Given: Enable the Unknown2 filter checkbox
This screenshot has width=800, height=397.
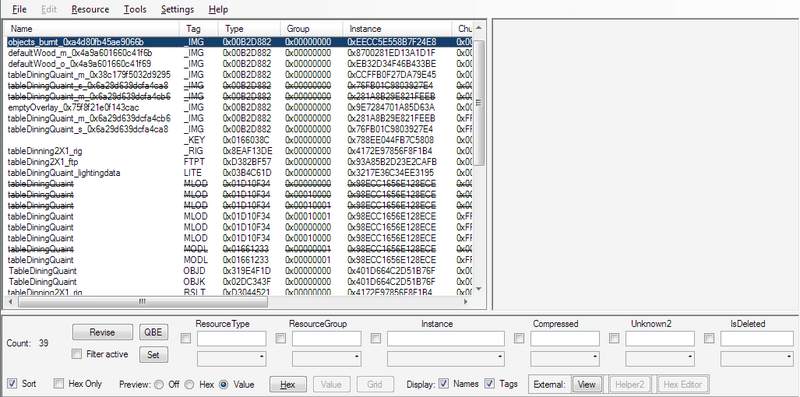Looking at the screenshot, I should [x=614, y=338].
